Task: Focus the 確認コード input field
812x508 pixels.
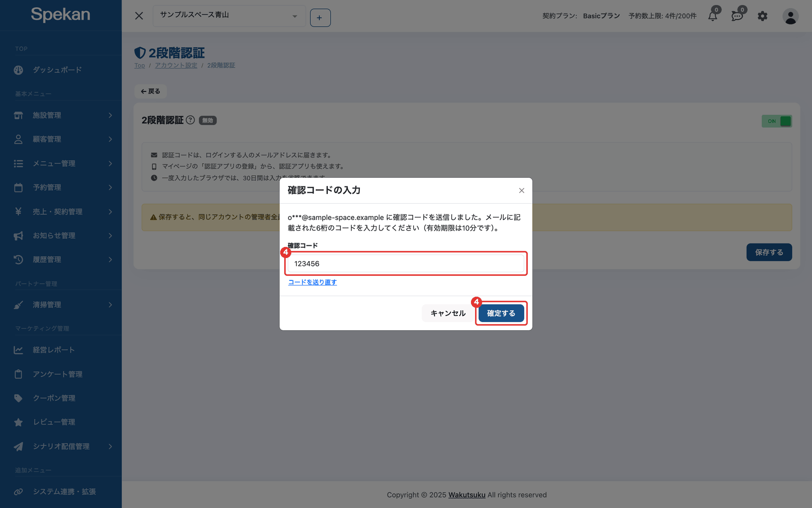Action: [406, 264]
